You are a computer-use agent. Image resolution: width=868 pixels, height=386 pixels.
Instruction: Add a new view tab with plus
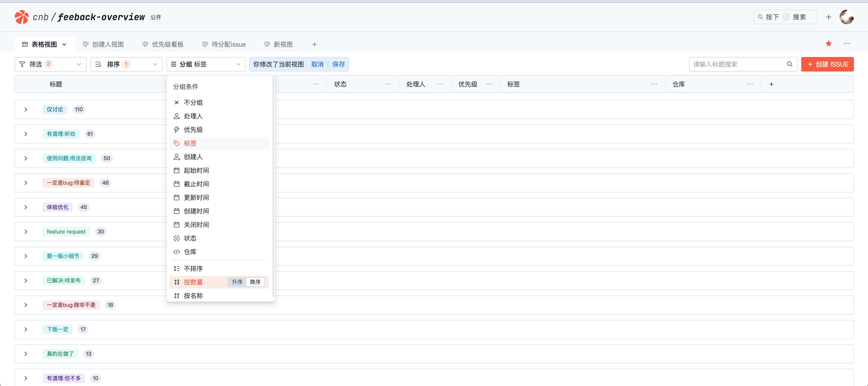tap(314, 45)
